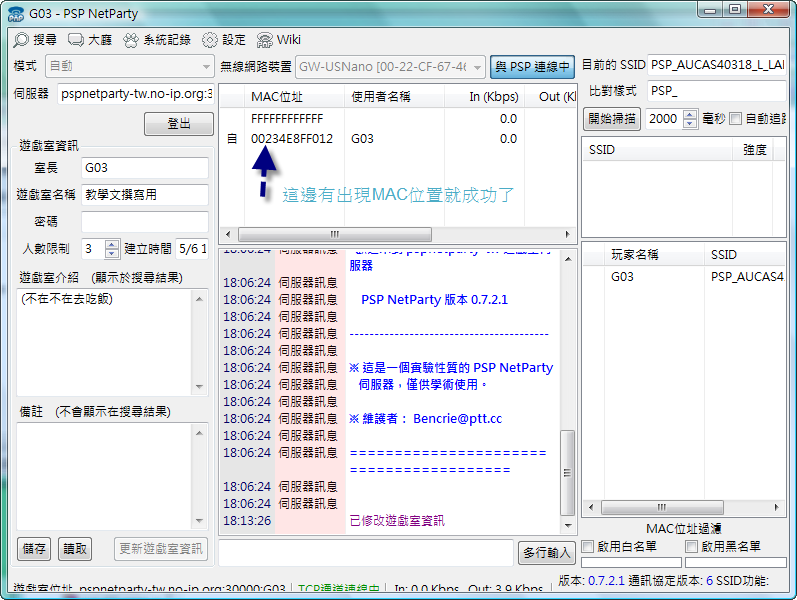Image resolution: width=797 pixels, height=600 pixels.
Task: Toggle the 與 PSP 連線中 button
Action: pyautogui.click(x=532, y=67)
